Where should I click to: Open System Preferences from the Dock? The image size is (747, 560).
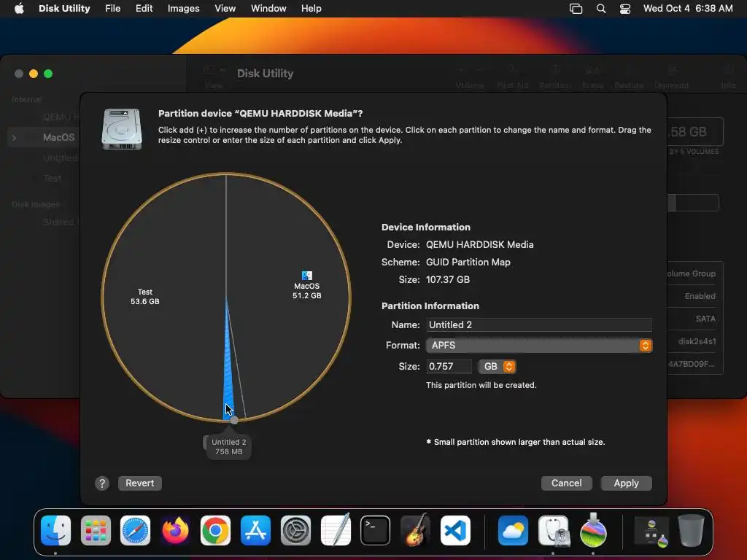[x=295, y=531]
